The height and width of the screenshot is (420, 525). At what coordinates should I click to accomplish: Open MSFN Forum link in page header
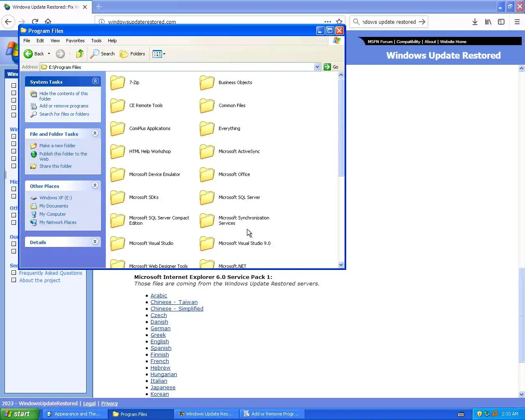[x=380, y=41]
